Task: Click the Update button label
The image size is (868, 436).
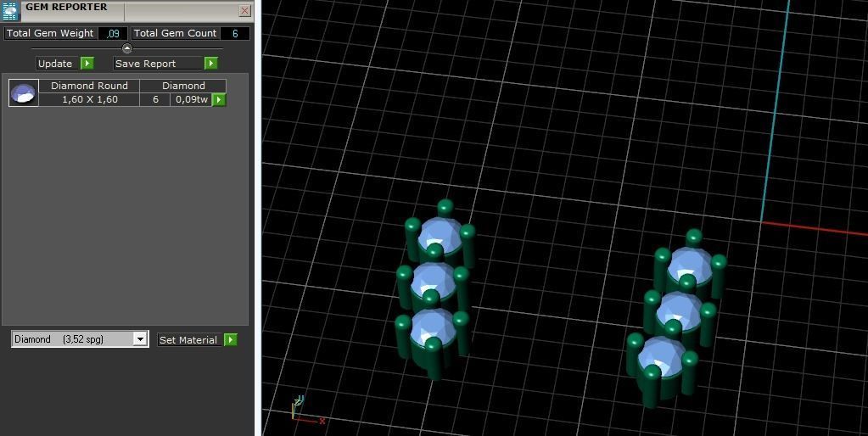Action: pyautogui.click(x=59, y=63)
